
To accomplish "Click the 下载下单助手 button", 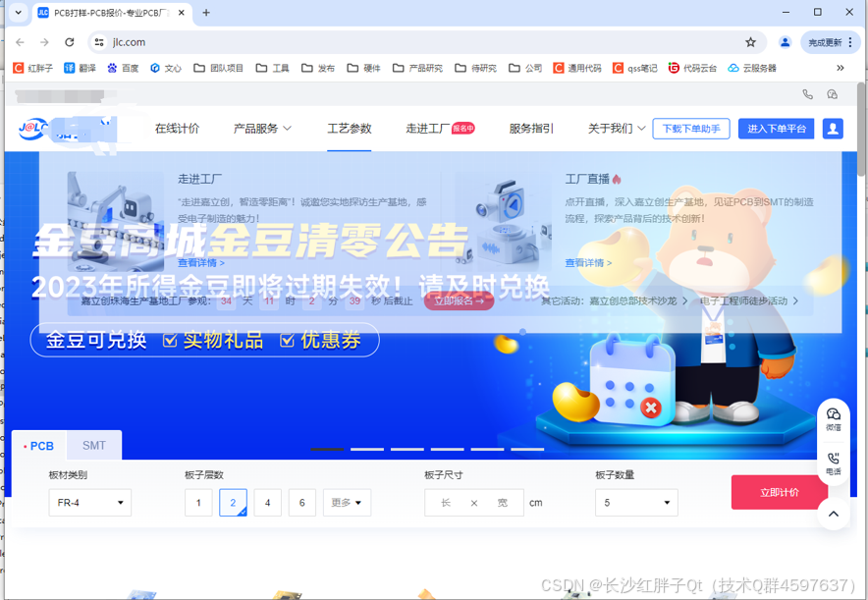I will [x=691, y=129].
